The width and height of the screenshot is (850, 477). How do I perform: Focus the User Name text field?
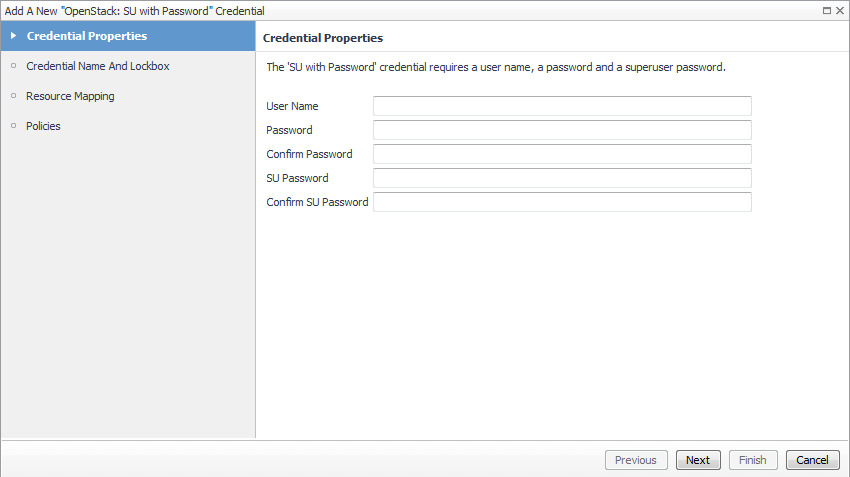[x=562, y=106]
